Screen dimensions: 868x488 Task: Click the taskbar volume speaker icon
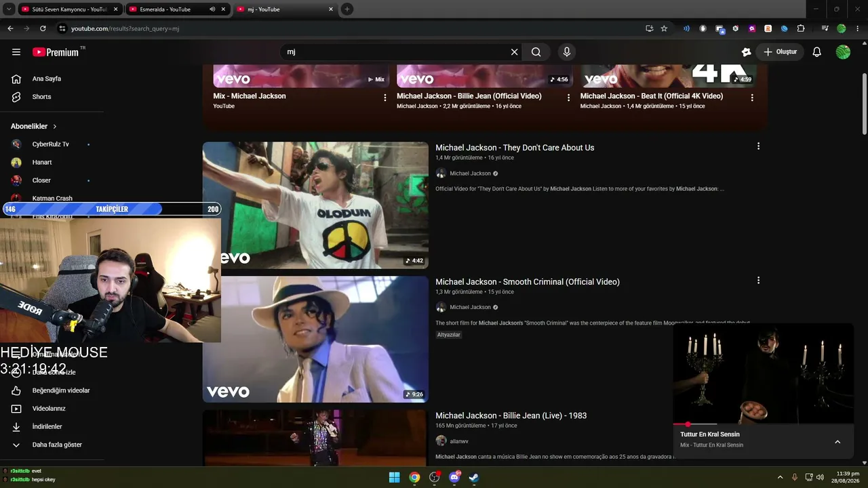(x=820, y=477)
